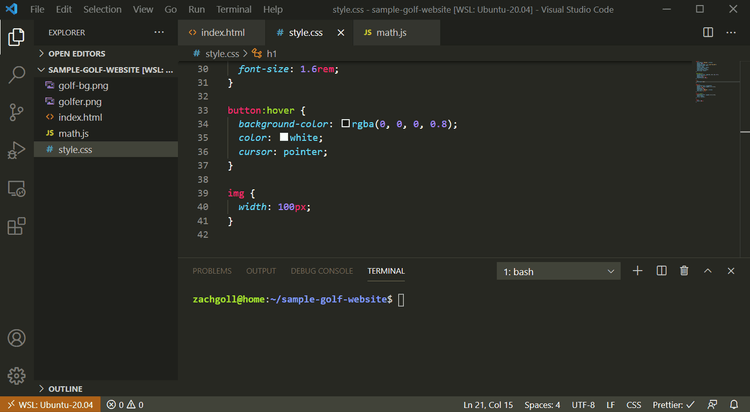Viewport: 750px width, 412px height.
Task: Open the Run and Debug view
Action: tap(16, 150)
